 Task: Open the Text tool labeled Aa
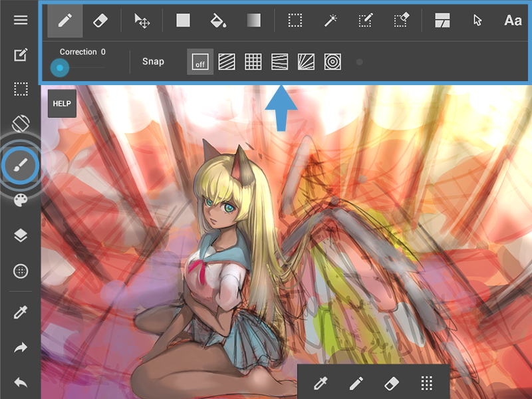pyautogui.click(x=513, y=21)
